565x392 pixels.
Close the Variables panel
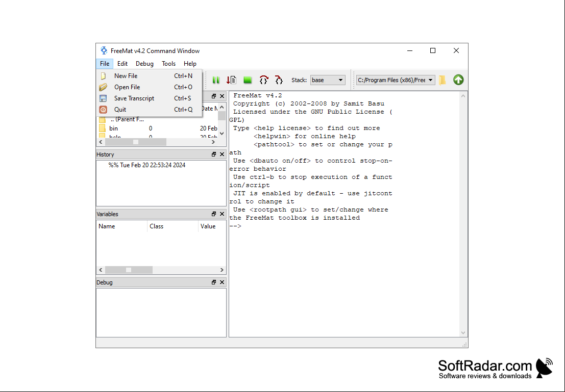click(x=222, y=214)
